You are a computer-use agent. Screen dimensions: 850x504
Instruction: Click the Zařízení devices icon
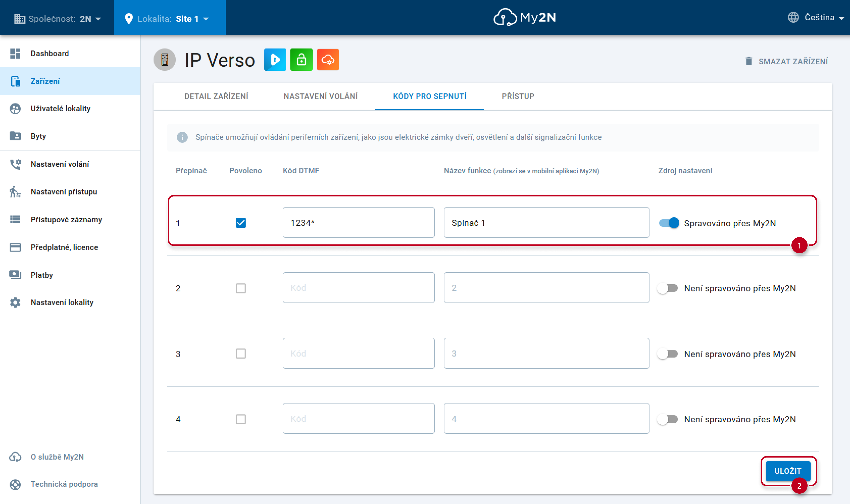(x=15, y=81)
